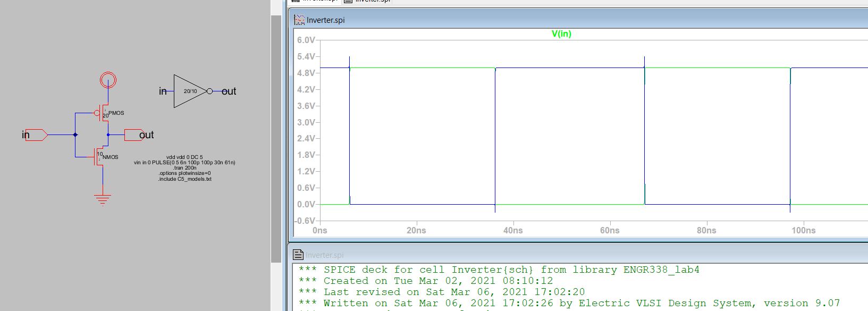Click the Inverter.spi netlist window icon
The height and width of the screenshot is (311, 868).
click(298, 255)
